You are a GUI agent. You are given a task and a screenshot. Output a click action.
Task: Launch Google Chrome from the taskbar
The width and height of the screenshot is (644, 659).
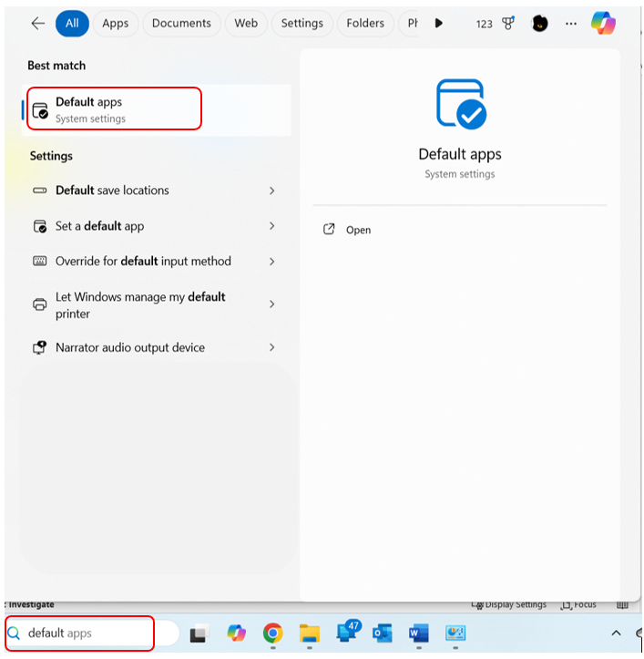(x=272, y=633)
